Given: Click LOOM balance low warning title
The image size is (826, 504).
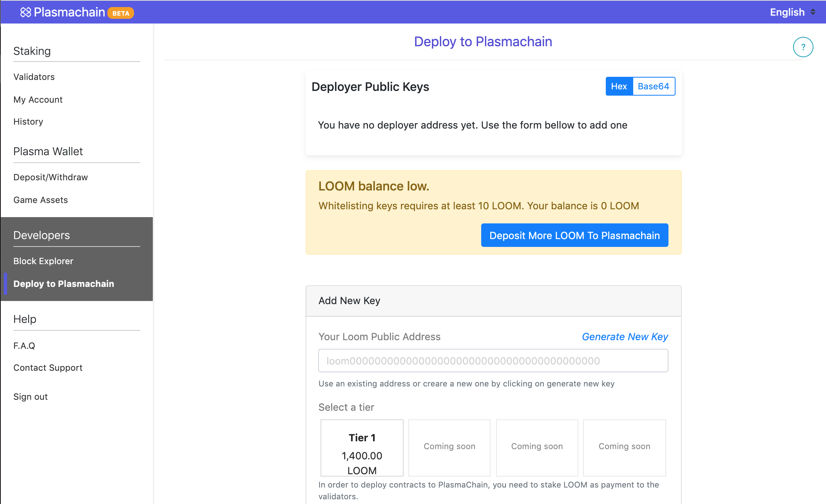Looking at the screenshot, I should [x=374, y=186].
